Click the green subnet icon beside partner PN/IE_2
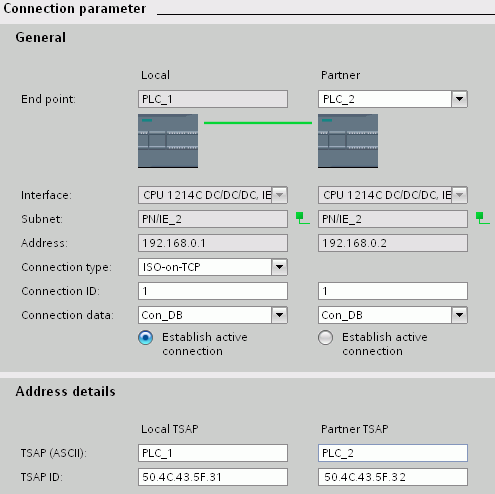 pos(483,218)
